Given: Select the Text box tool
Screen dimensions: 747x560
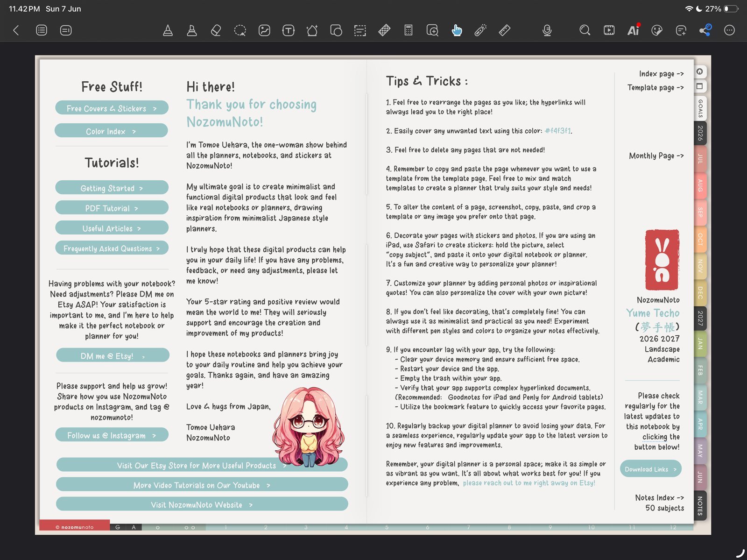Looking at the screenshot, I should [289, 30].
